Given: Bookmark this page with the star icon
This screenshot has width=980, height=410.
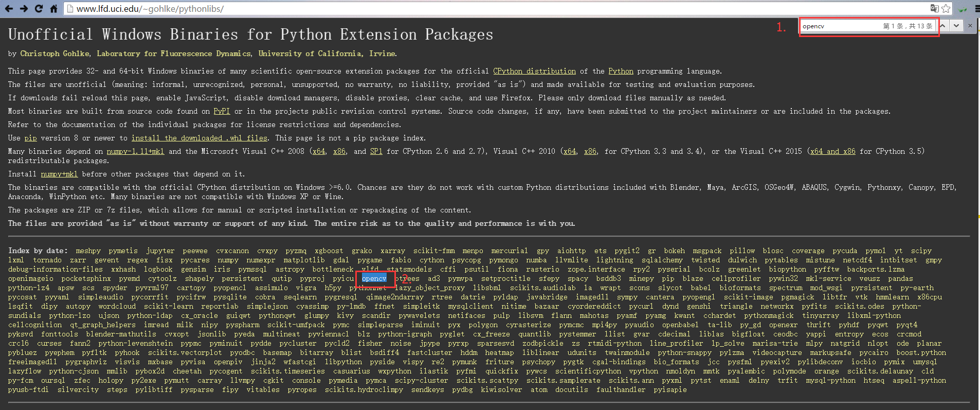Looking at the screenshot, I should 946,8.
